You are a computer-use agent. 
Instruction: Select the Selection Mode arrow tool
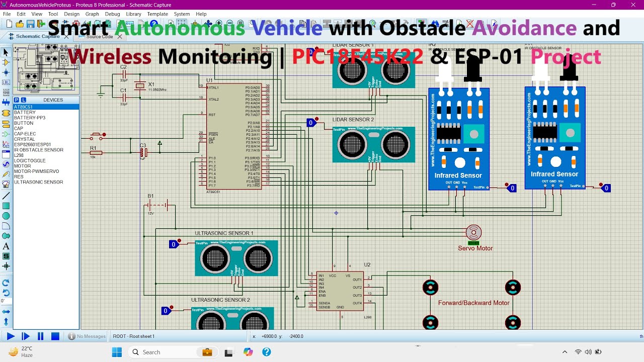click(6, 52)
